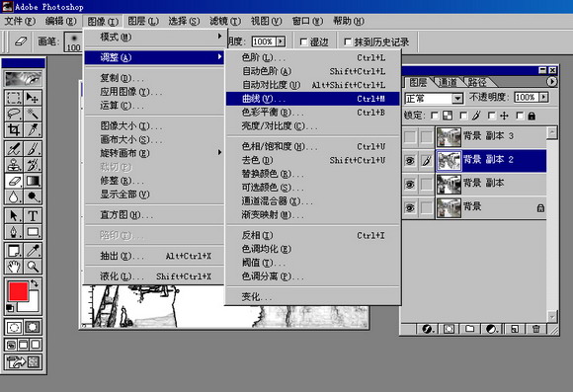Select the Type tool
573x392 pixels.
(33, 215)
